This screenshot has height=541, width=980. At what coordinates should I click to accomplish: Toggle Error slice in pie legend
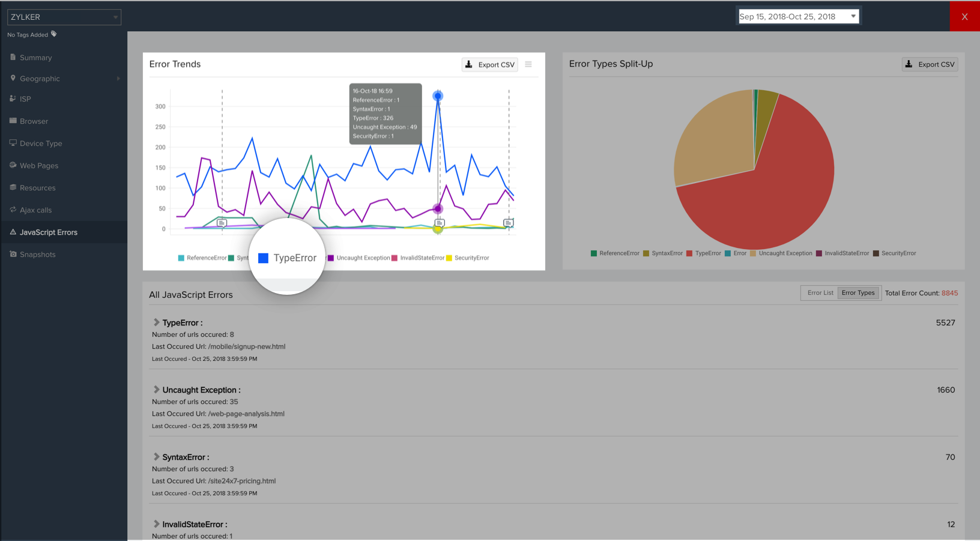(736, 253)
